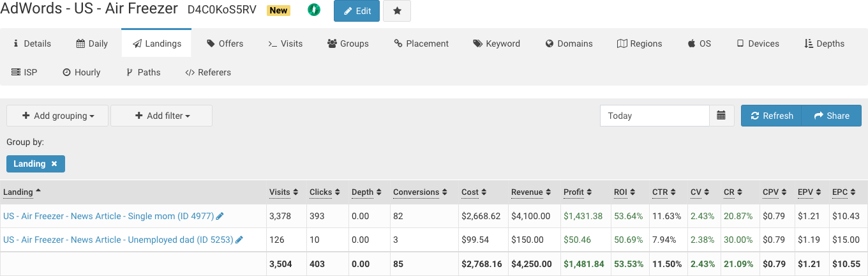The width and height of the screenshot is (868, 276).
Task: Open the ISP tab
Action: click(24, 72)
